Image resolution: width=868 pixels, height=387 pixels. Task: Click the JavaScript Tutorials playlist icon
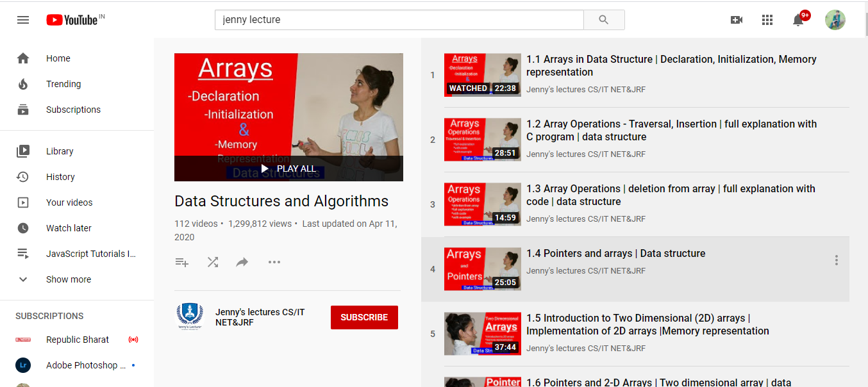tap(23, 254)
